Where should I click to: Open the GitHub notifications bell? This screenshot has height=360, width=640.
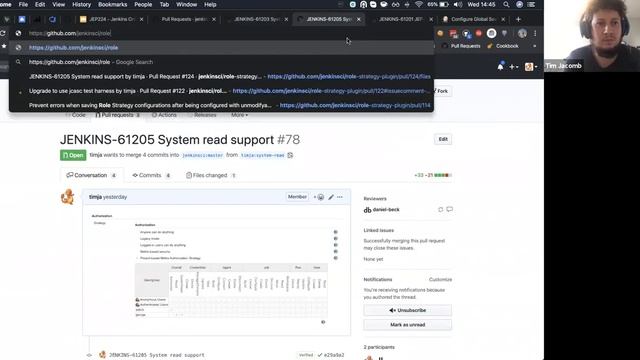click(x=500, y=67)
